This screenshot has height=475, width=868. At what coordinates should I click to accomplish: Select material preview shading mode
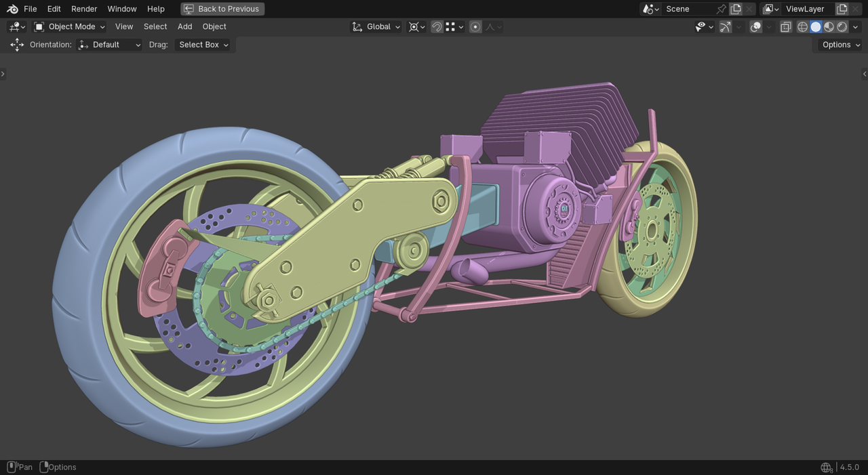coord(829,26)
